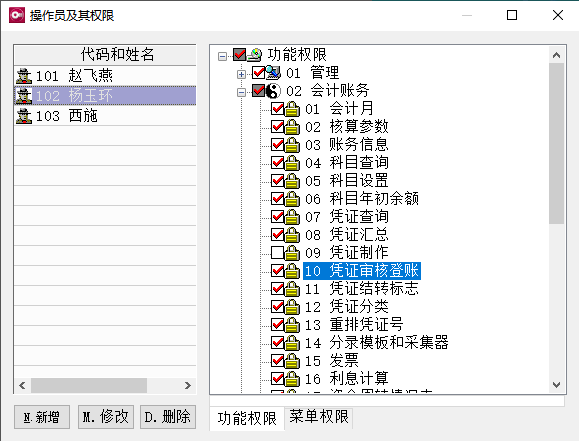Select the 02 核算参数 tree item
Screen dimensions: 579x441
[x=347, y=127]
